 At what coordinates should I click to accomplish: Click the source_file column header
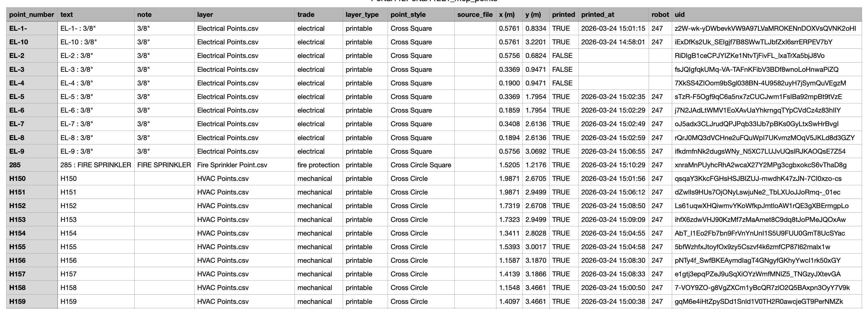(475, 14)
